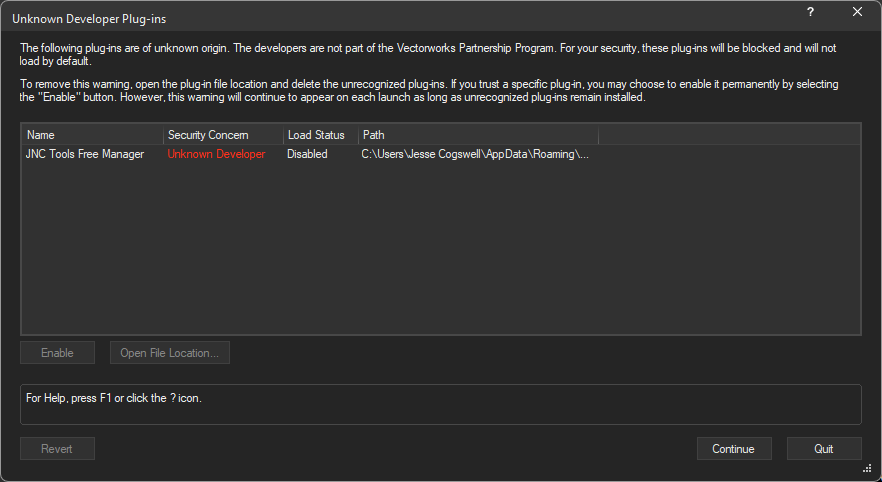882x482 pixels.
Task: Select the JNC Tools Free Manager row
Action: pyautogui.click(x=85, y=154)
